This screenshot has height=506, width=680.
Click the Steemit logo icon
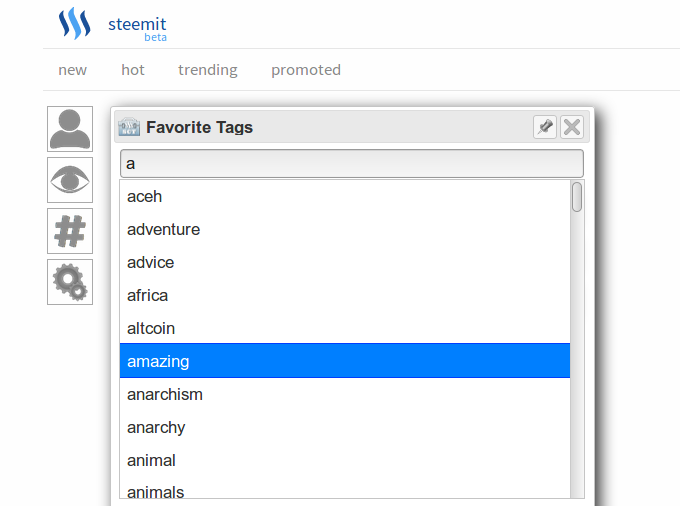coord(75,23)
